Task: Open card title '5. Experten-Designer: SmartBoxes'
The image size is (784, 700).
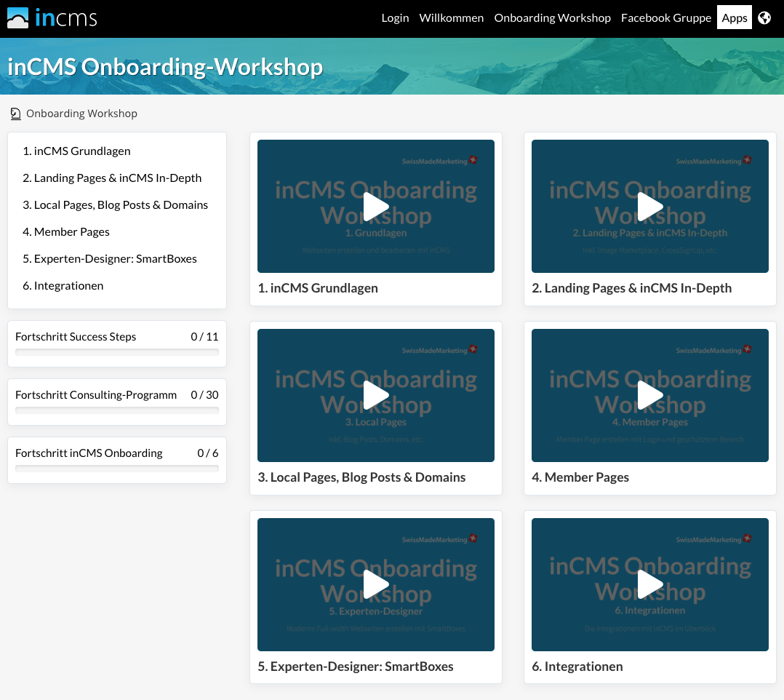Action: coord(356,667)
